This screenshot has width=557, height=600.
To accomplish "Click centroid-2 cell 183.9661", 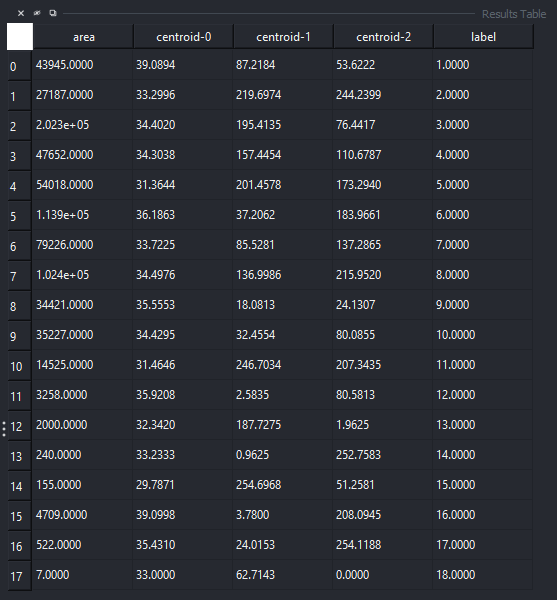I will point(383,215).
